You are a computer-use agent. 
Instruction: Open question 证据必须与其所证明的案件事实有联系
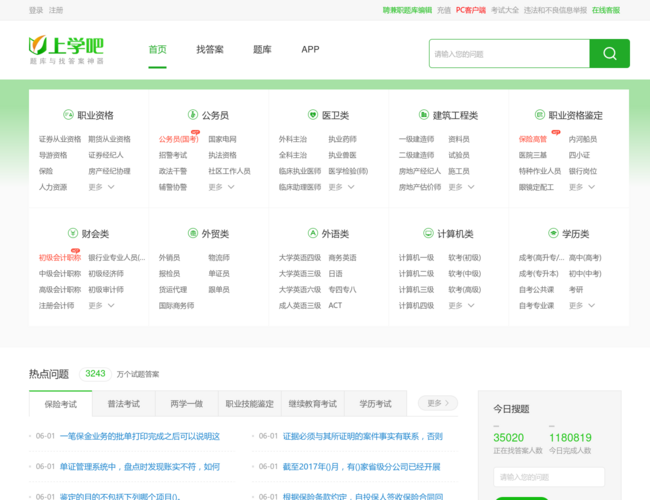pos(363,436)
